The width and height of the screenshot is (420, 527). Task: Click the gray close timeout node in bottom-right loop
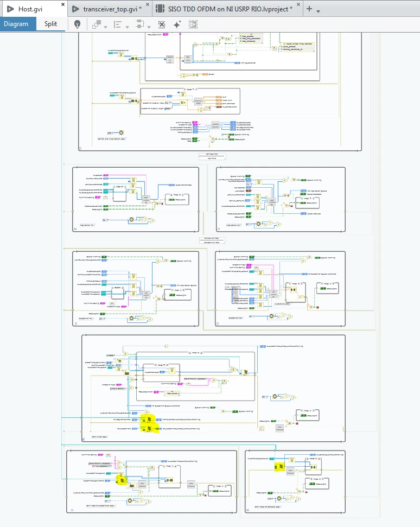[290, 471]
